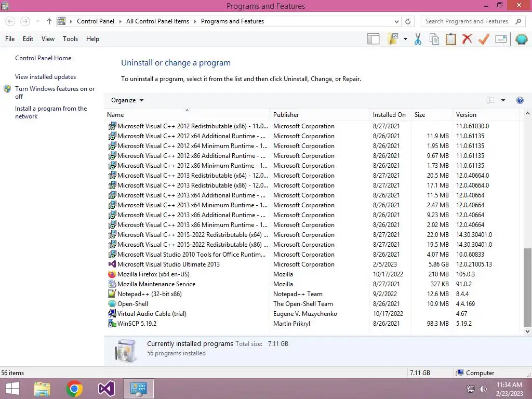Open Install a program from the network
This screenshot has height=399, width=532.
click(x=51, y=112)
